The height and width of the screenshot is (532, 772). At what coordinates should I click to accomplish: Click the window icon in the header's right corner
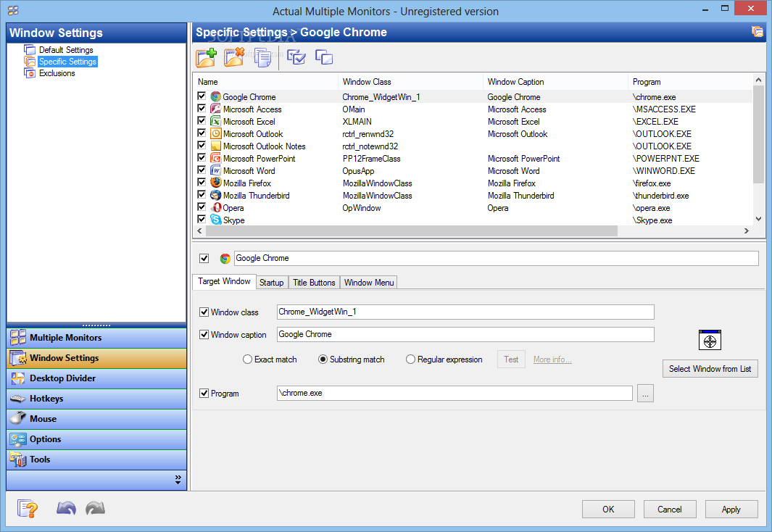click(758, 32)
